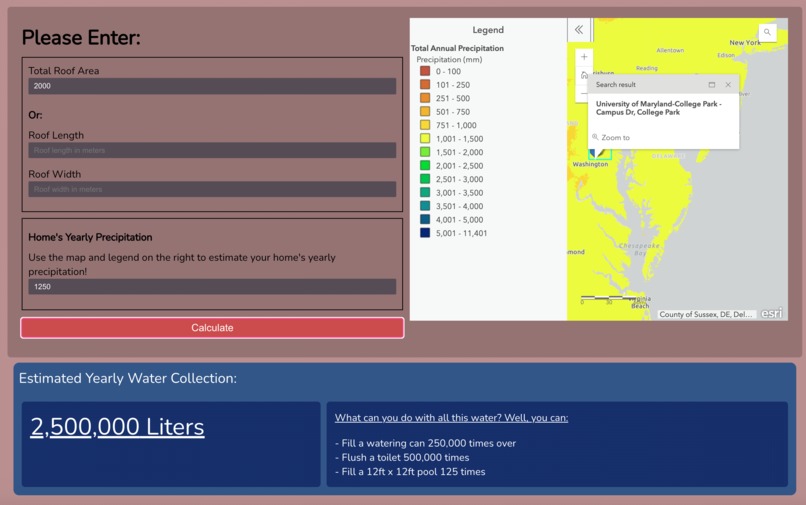Click the 2,501 - 3,000 legend swatch
This screenshot has width=806, height=505.
[x=425, y=179]
